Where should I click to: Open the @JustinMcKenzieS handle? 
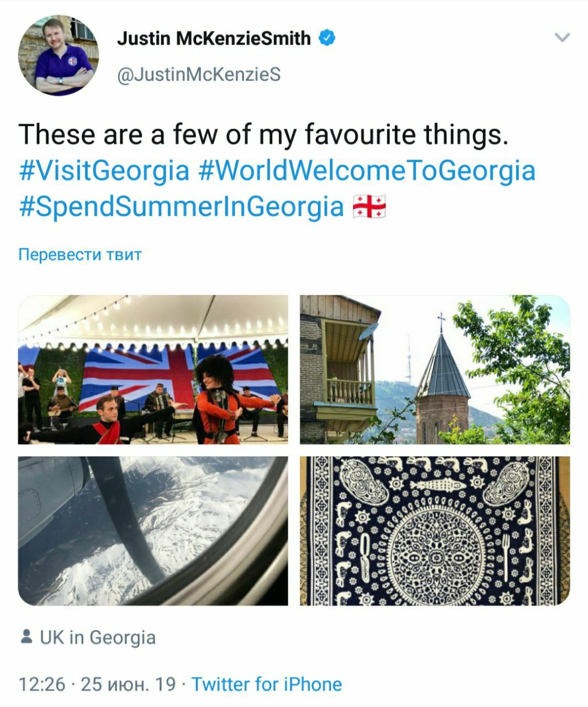click(199, 73)
